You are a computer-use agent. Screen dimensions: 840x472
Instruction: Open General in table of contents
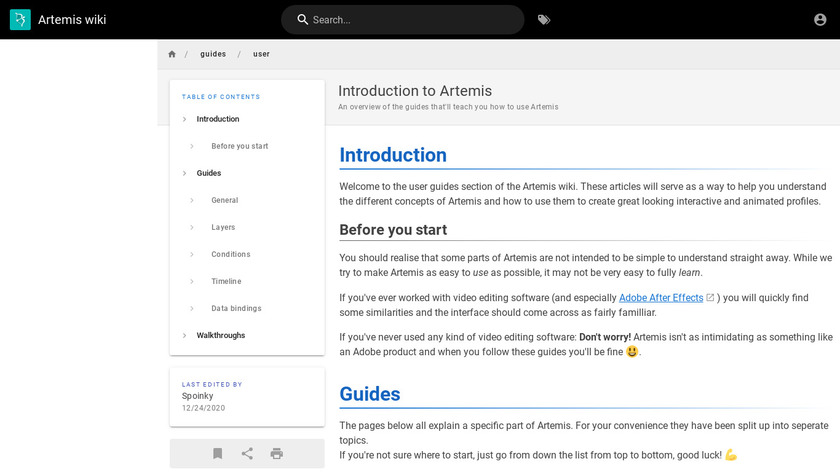[x=224, y=200]
